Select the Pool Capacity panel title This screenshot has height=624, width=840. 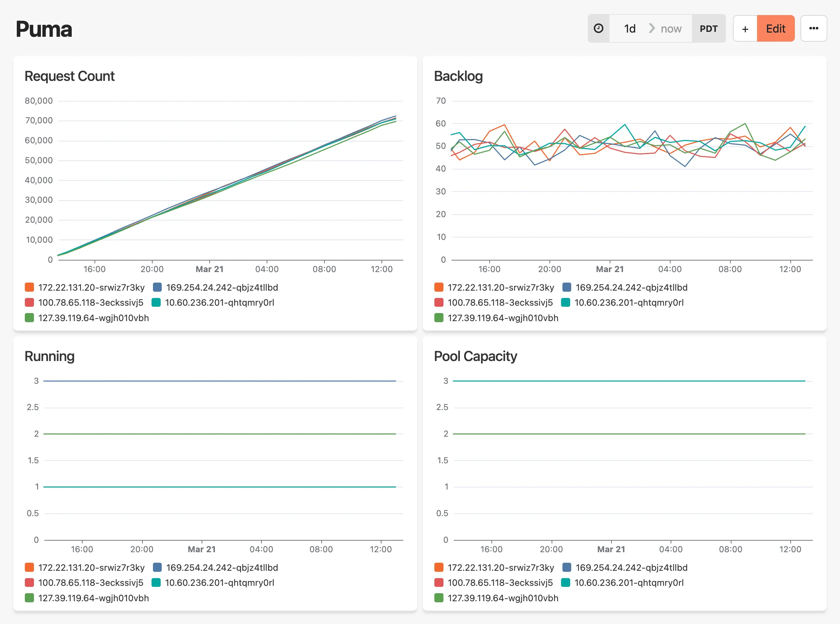pyautogui.click(x=475, y=356)
